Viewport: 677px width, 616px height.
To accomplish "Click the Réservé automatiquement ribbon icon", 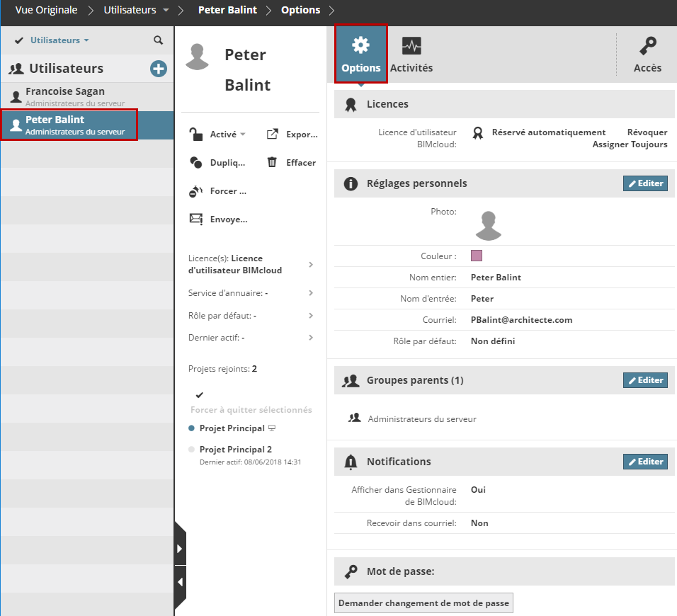I will [x=477, y=132].
